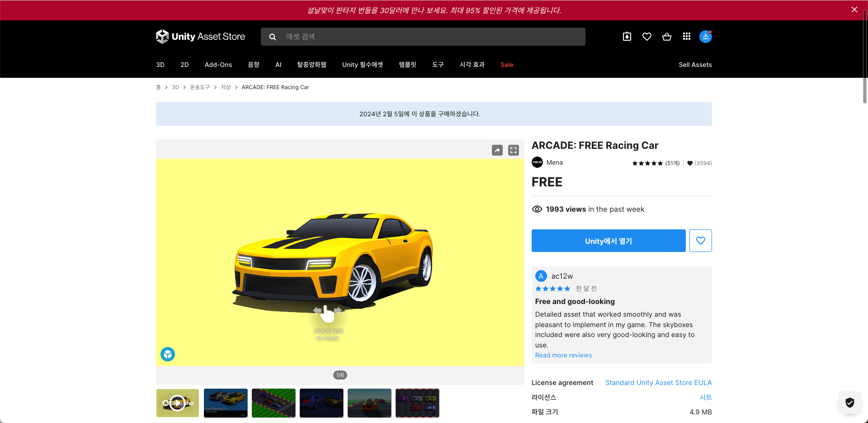This screenshot has height=423, width=868.
Task: Click Read more reviews link
Action: tap(563, 355)
